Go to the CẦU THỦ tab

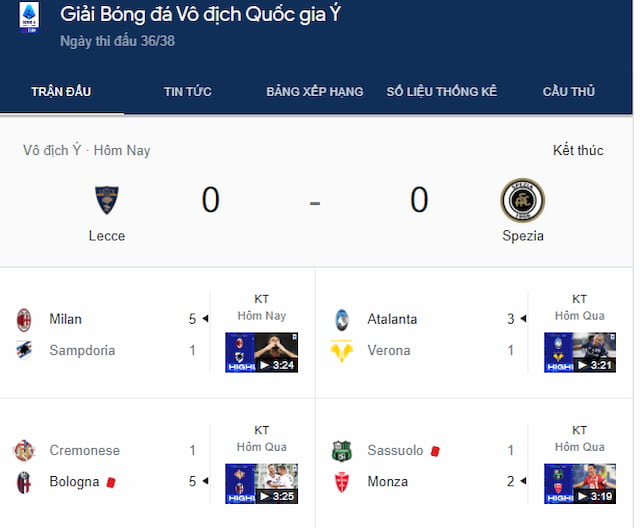click(569, 92)
